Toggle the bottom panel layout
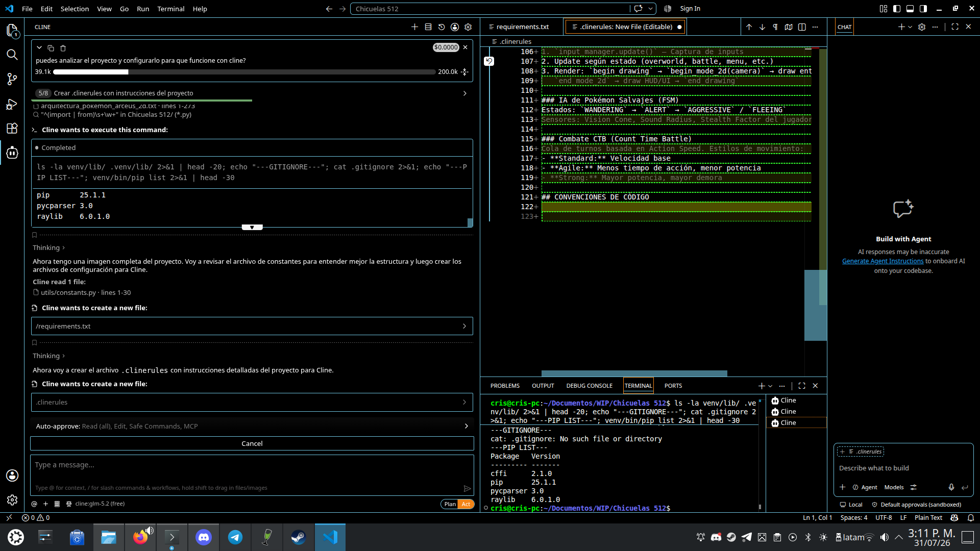This screenshot has height=551, width=980. [x=910, y=9]
